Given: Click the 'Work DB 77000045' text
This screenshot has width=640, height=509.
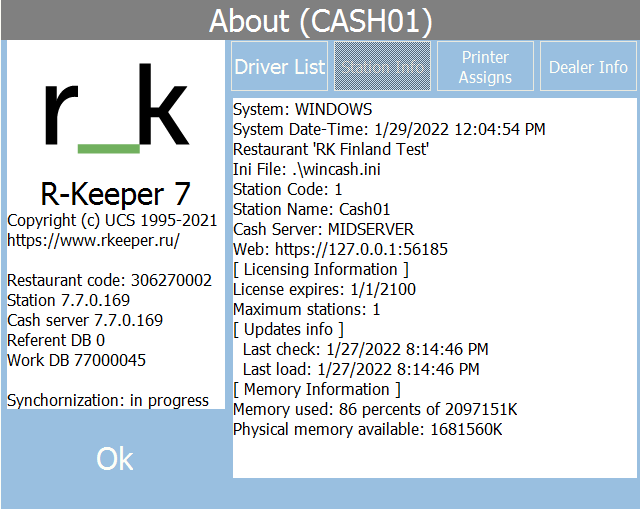Looking at the screenshot, I should click(76, 360).
